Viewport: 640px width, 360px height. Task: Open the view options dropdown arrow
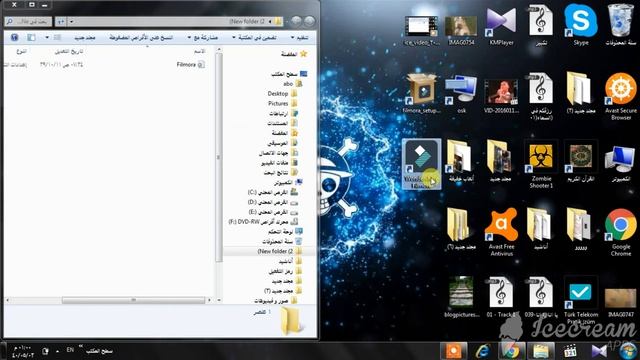pyautogui.click(x=47, y=38)
